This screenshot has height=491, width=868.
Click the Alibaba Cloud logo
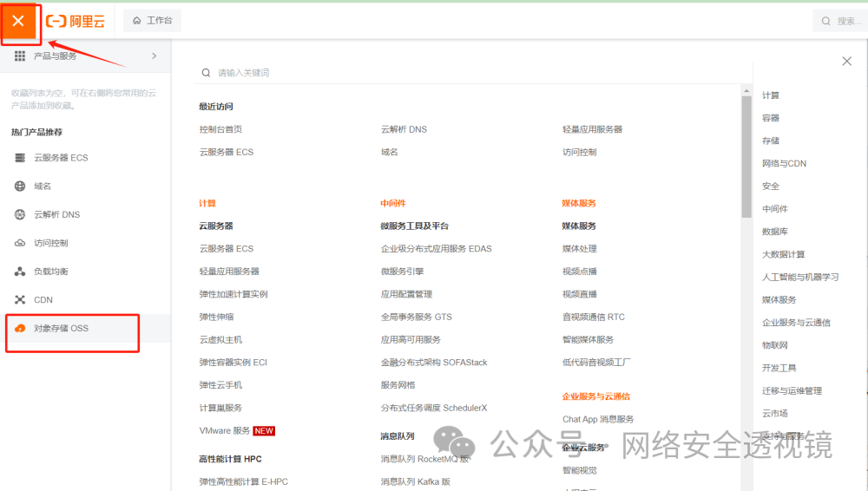(76, 21)
